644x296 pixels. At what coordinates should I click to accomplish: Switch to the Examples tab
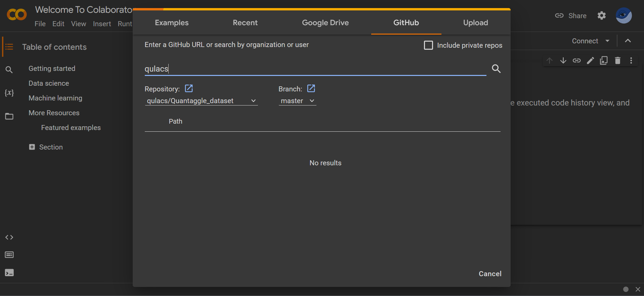(172, 23)
